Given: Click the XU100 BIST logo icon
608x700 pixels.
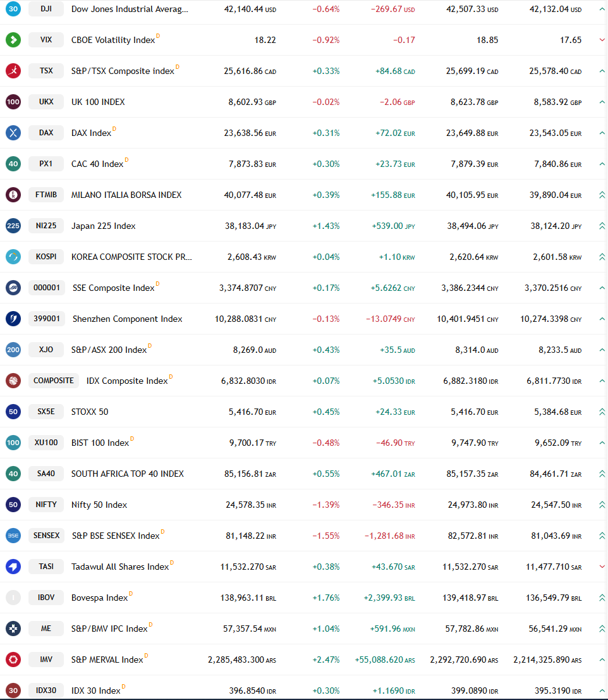Looking at the screenshot, I should (13, 443).
